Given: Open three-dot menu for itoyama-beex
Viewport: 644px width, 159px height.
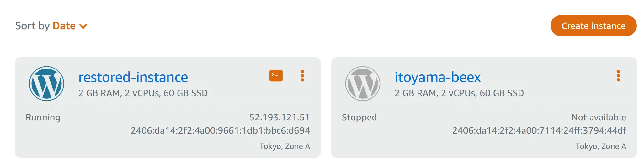Looking at the screenshot, I should click(x=618, y=76).
